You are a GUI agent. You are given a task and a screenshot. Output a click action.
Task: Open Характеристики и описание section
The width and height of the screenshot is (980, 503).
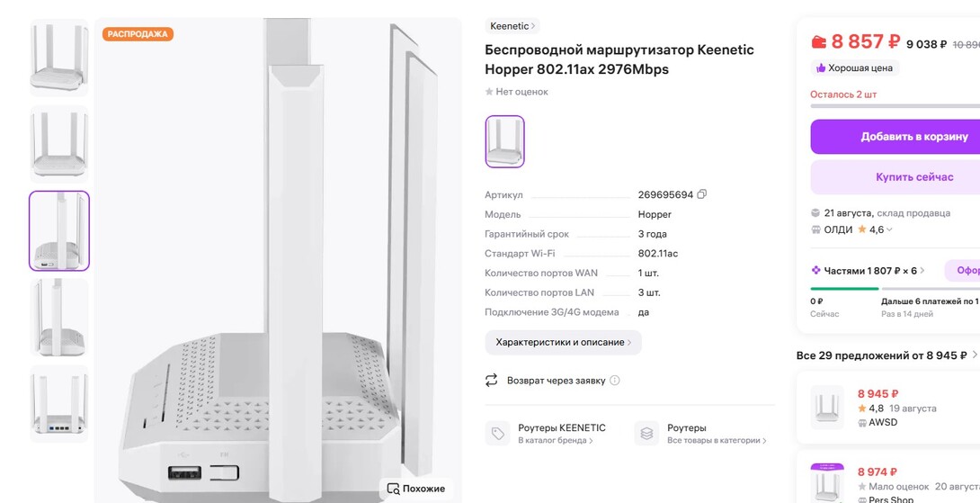(x=563, y=342)
